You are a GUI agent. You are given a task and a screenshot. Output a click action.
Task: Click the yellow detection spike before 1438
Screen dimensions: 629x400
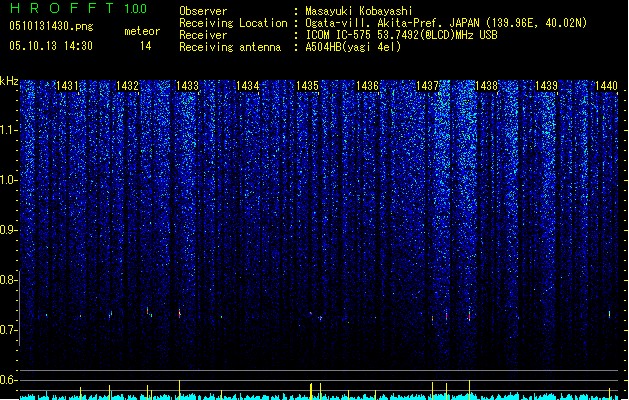point(469,390)
